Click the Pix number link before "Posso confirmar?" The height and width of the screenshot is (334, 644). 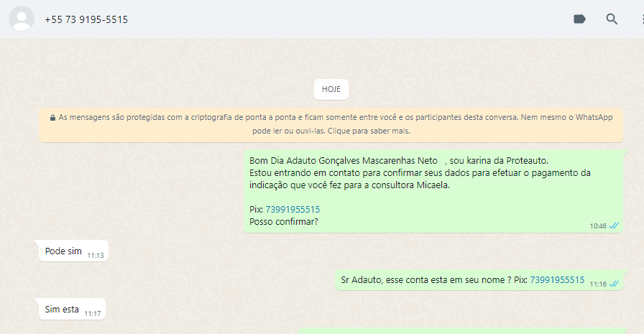tap(293, 210)
